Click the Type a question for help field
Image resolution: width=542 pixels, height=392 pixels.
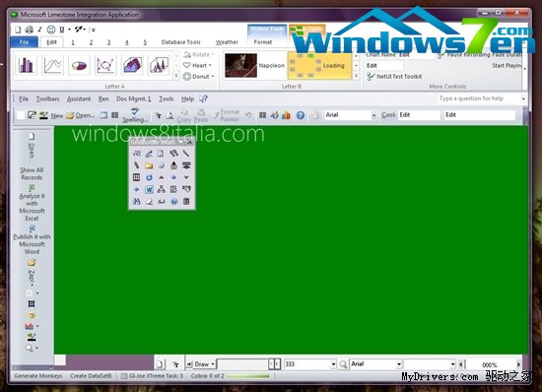479,98
